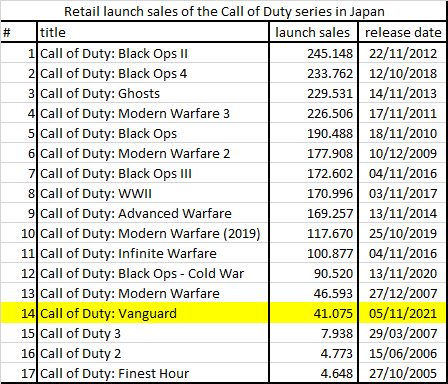
Task: Click the 'title' column header cell
Action: coord(153,32)
